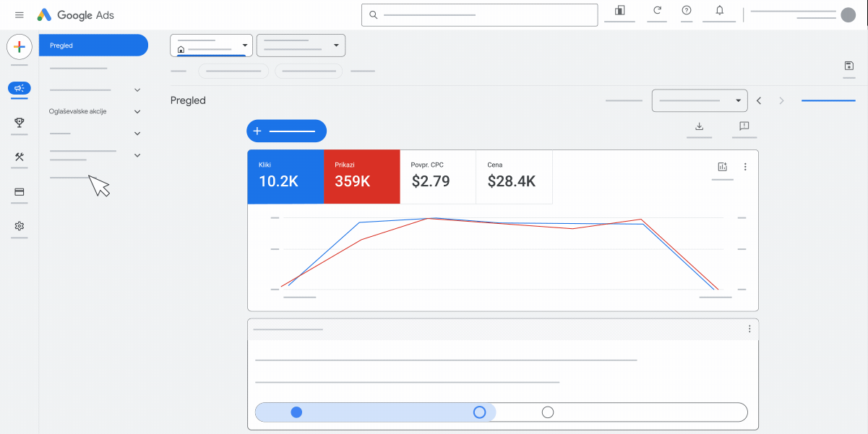Select the goals trophy icon in sidebar
Image resolution: width=868 pixels, height=434 pixels.
tap(19, 123)
